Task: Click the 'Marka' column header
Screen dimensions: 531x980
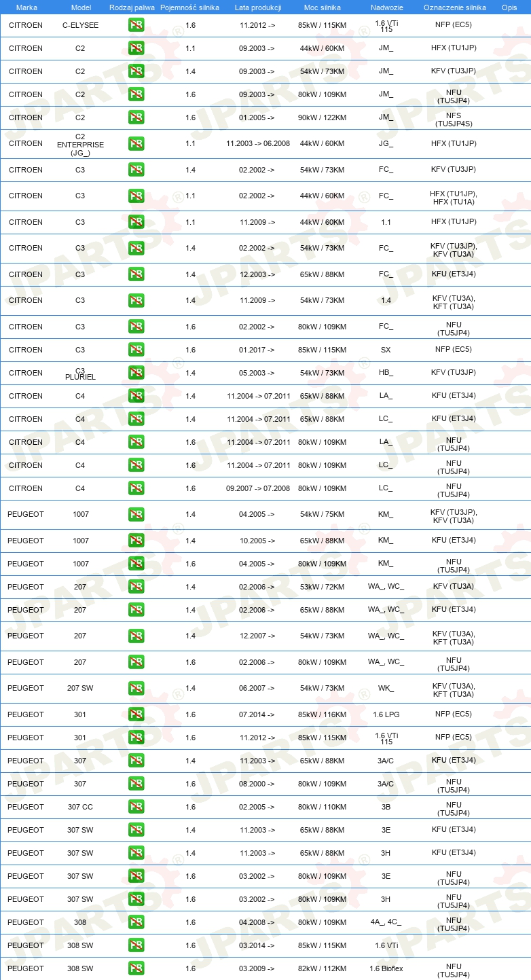Action: tap(26, 7)
